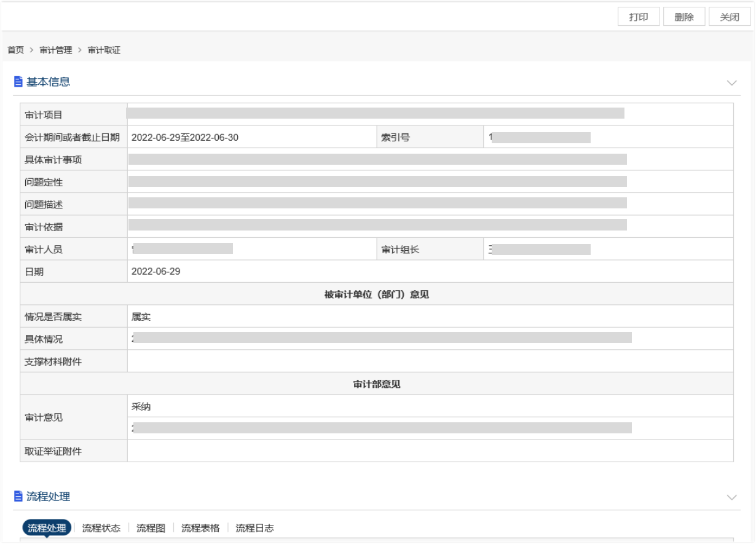Click the 2022-06-29至2022-06-30 period value

[x=185, y=138]
